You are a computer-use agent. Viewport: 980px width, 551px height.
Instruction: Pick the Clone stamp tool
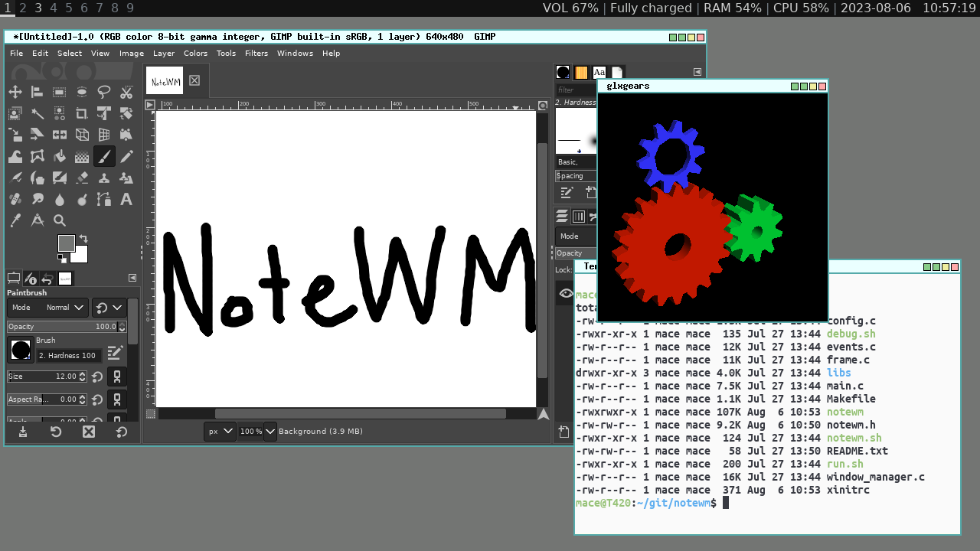pyautogui.click(x=104, y=178)
